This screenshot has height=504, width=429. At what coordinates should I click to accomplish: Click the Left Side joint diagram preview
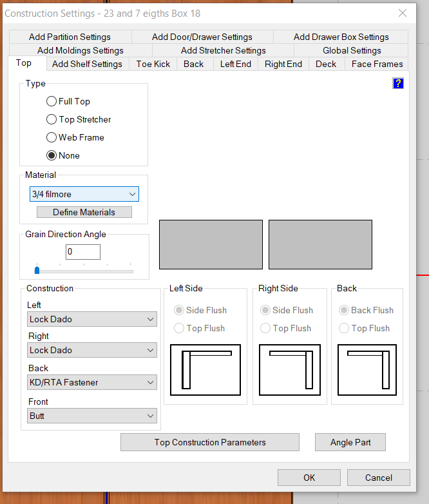click(x=205, y=370)
